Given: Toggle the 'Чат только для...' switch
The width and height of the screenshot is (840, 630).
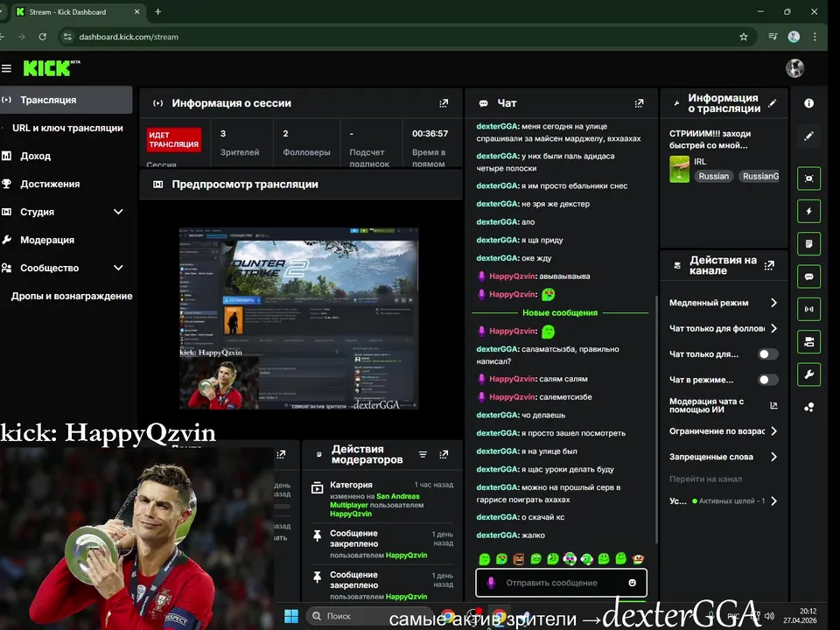Looking at the screenshot, I should pyautogui.click(x=767, y=354).
